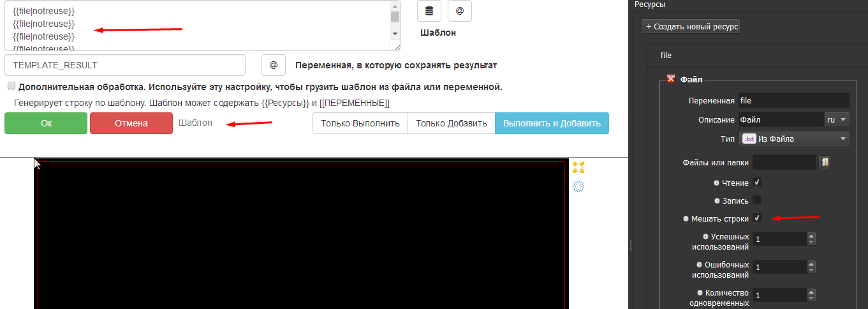Image resolution: width=868 pixels, height=309 pixels.
Task: Click the template textarea scrollbar thumb
Action: click(x=395, y=17)
